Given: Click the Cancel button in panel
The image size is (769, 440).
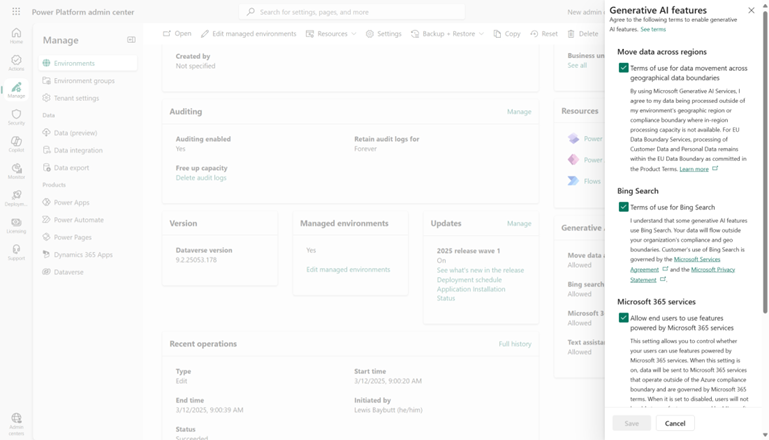Looking at the screenshot, I should [x=675, y=423].
